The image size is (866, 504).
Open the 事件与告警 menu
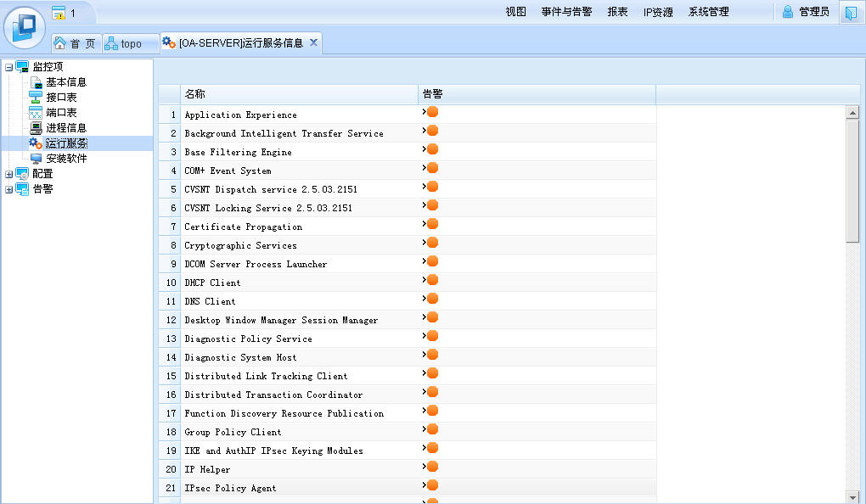(566, 12)
